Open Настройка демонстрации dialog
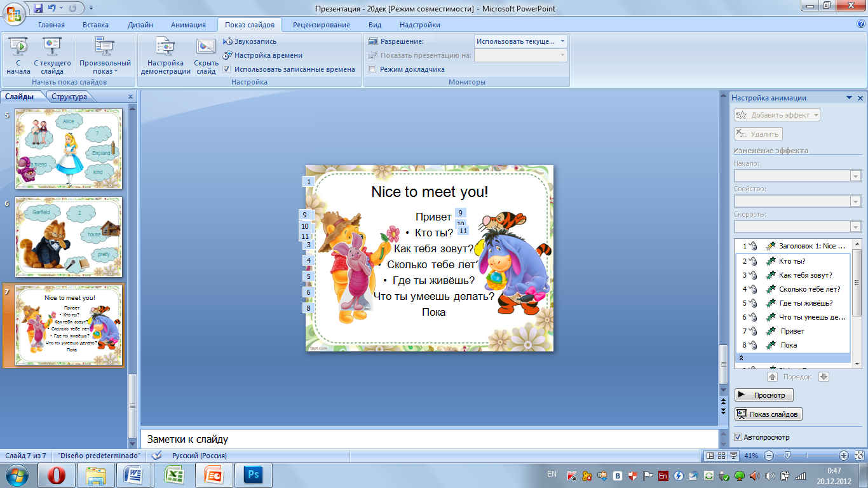This screenshot has width=868, height=488. point(165,56)
